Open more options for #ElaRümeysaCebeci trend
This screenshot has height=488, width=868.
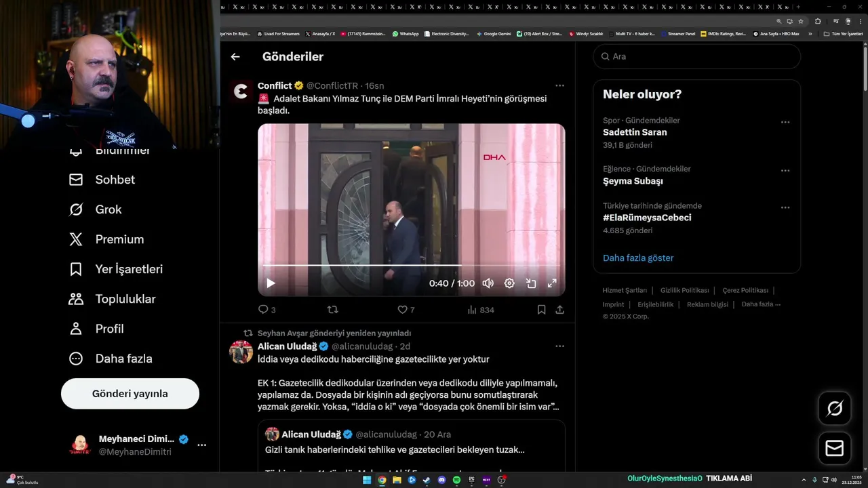tap(785, 207)
